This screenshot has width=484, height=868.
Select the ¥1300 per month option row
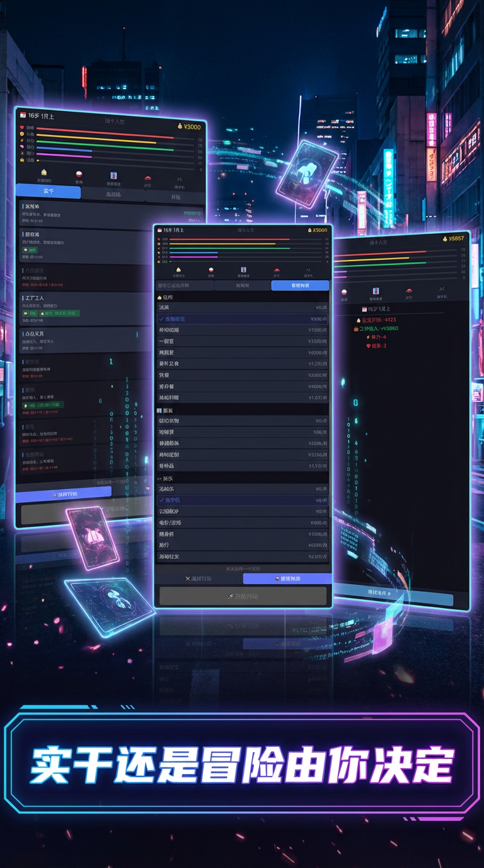(243, 330)
